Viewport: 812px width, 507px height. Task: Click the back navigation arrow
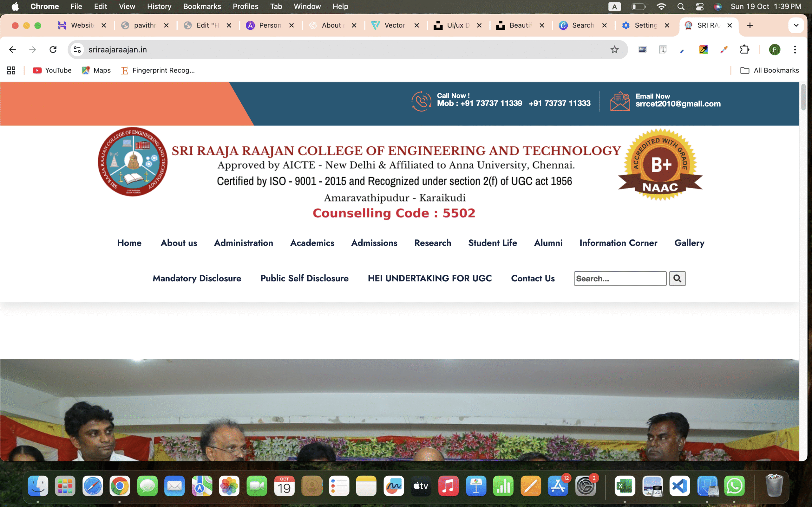12,49
